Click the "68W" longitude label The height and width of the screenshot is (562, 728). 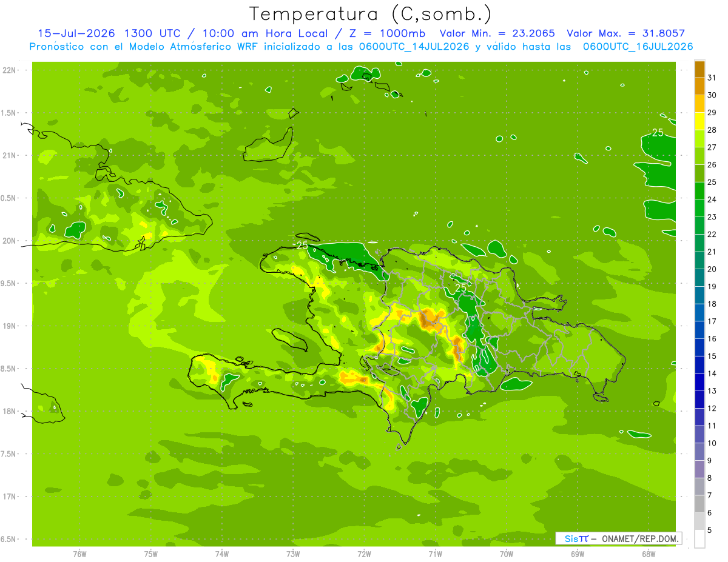tap(649, 554)
